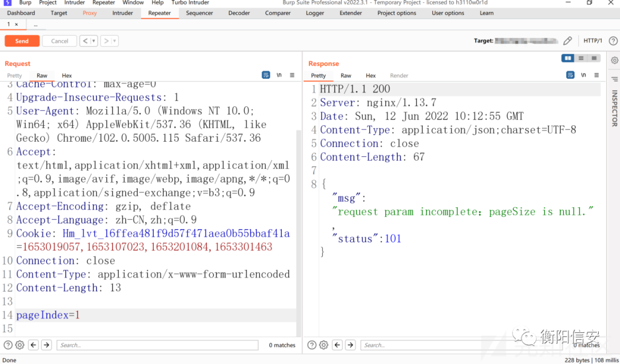The width and height of the screenshot is (620, 364).
Task: Expand the Inspector side panel
Action: [x=614, y=108]
